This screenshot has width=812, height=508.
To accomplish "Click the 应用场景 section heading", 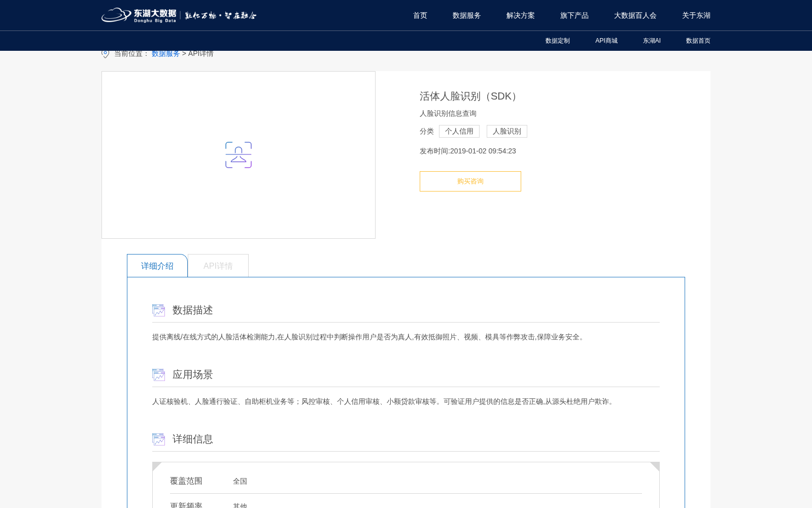I will 193,374.
